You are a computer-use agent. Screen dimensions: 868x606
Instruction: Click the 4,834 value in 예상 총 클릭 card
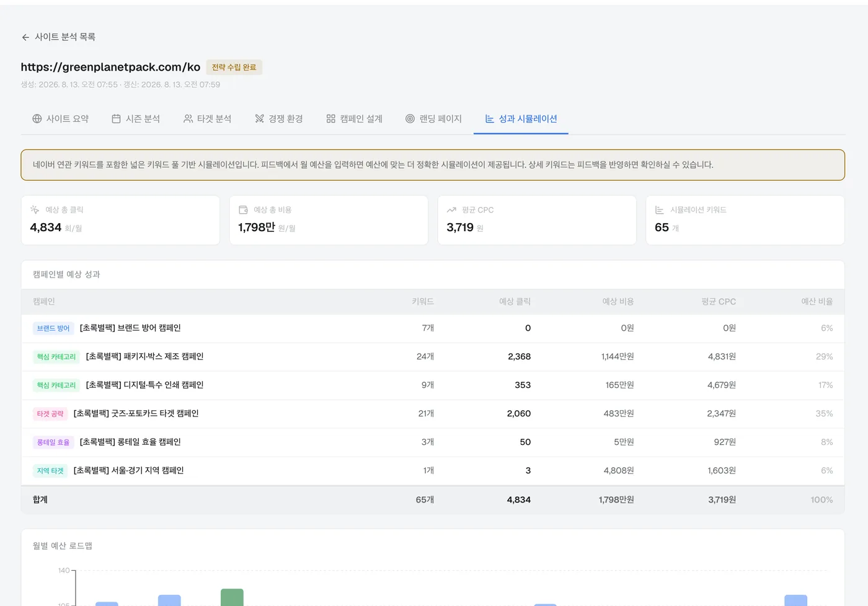pyautogui.click(x=46, y=227)
